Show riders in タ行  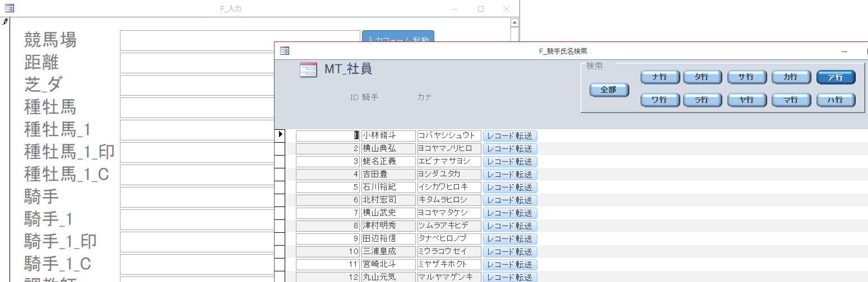(x=702, y=77)
